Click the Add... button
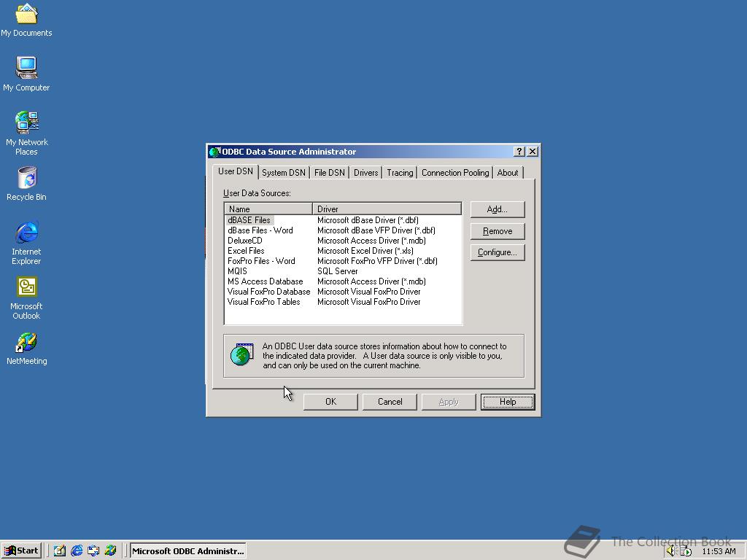 point(498,209)
